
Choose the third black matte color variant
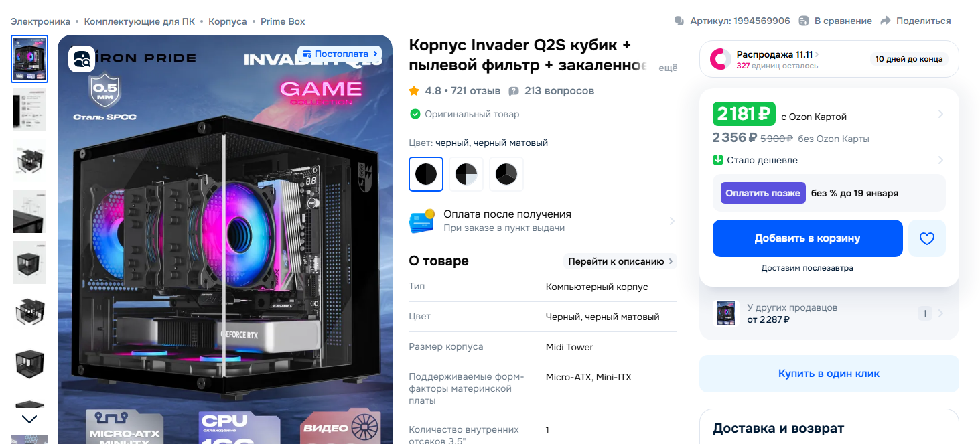(506, 174)
